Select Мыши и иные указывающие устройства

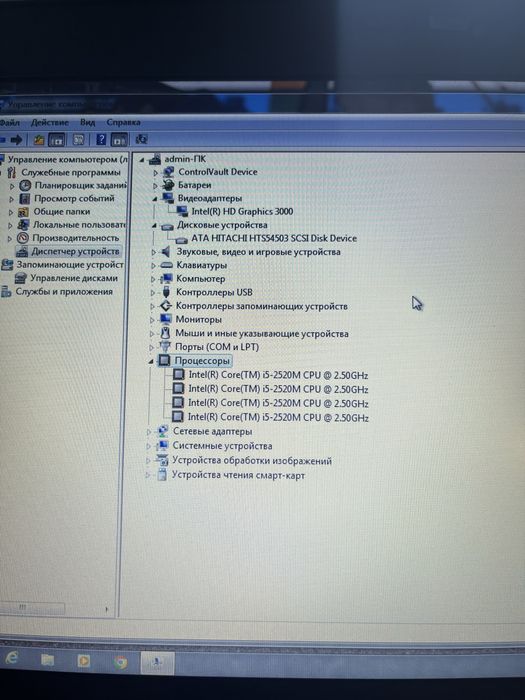(262, 333)
